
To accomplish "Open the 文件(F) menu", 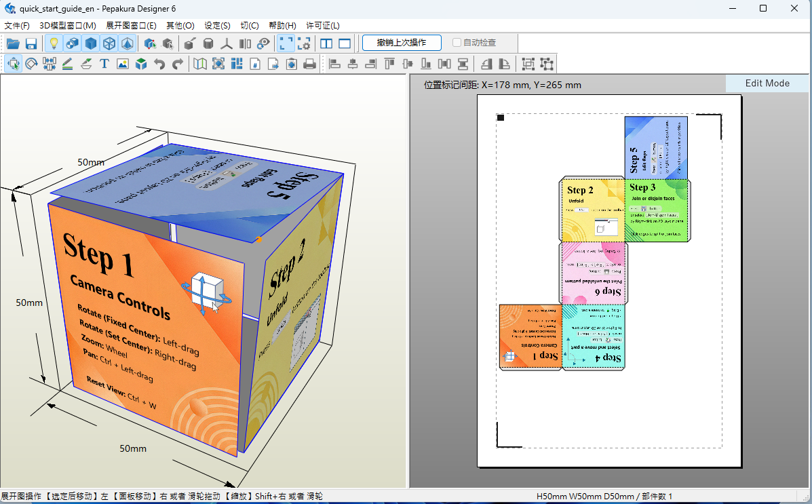I will [17, 25].
